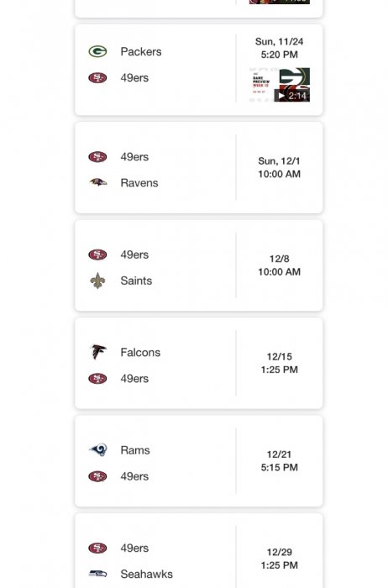Viewport: 388px width, 588px height.
Task: Click the Packers team logo
Action: 97,51
